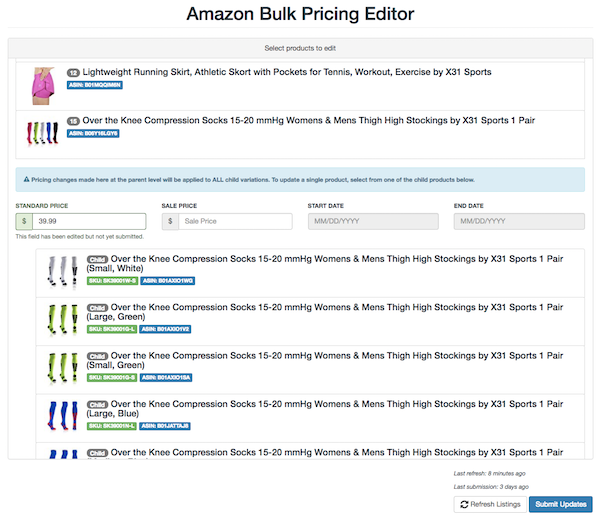This screenshot has width=600, height=520.
Task: Click the warning icon in the pricing notice
Action: click(x=26, y=179)
